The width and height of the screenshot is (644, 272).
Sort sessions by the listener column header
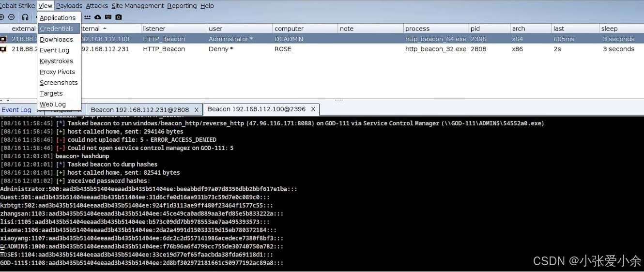173,29
